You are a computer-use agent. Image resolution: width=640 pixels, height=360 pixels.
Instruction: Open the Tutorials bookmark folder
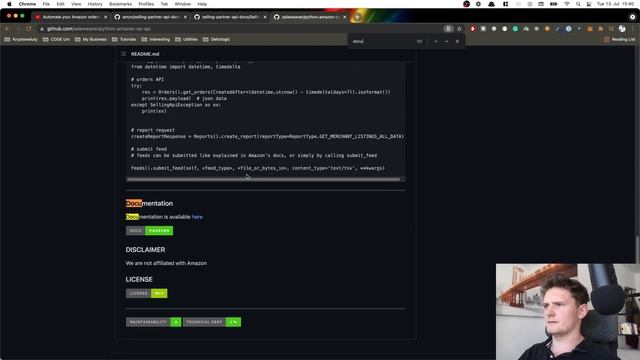click(x=124, y=39)
